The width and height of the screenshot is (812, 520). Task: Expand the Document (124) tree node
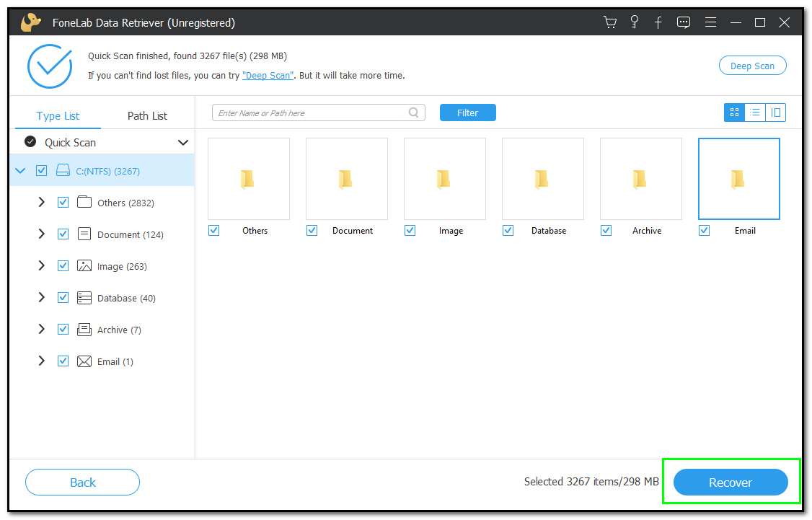(41, 234)
